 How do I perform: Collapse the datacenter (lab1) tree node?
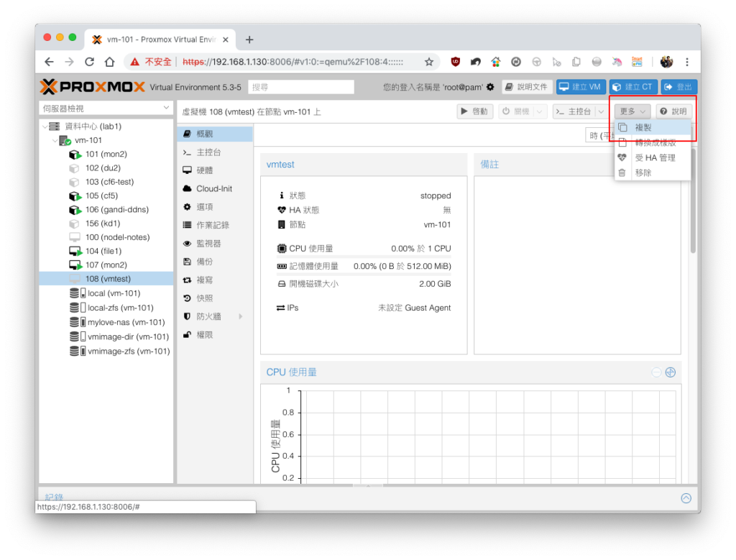click(x=45, y=127)
